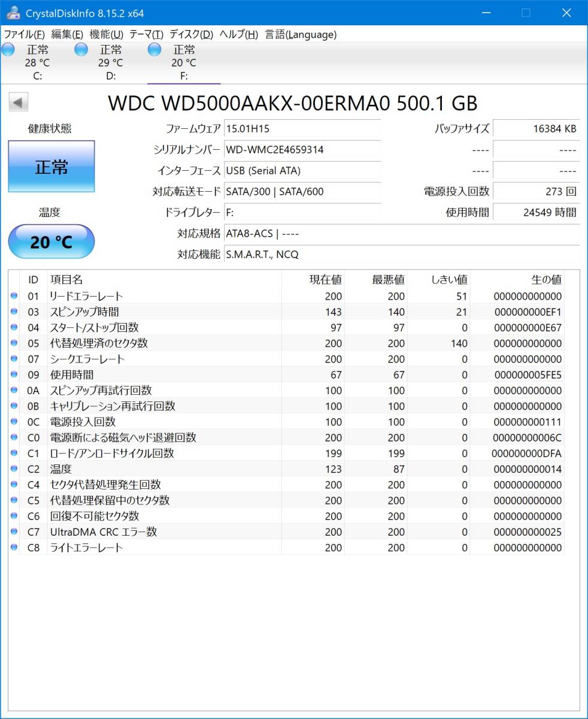
Task: Click power on hours value 24549 時間
Action: point(536,212)
